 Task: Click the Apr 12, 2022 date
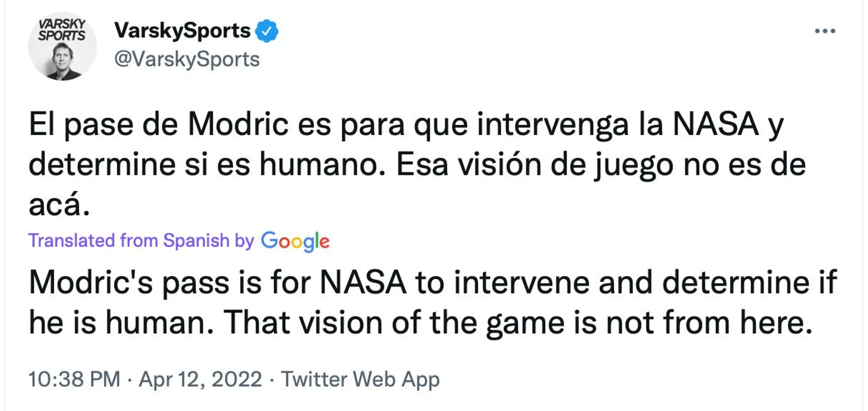(200, 379)
